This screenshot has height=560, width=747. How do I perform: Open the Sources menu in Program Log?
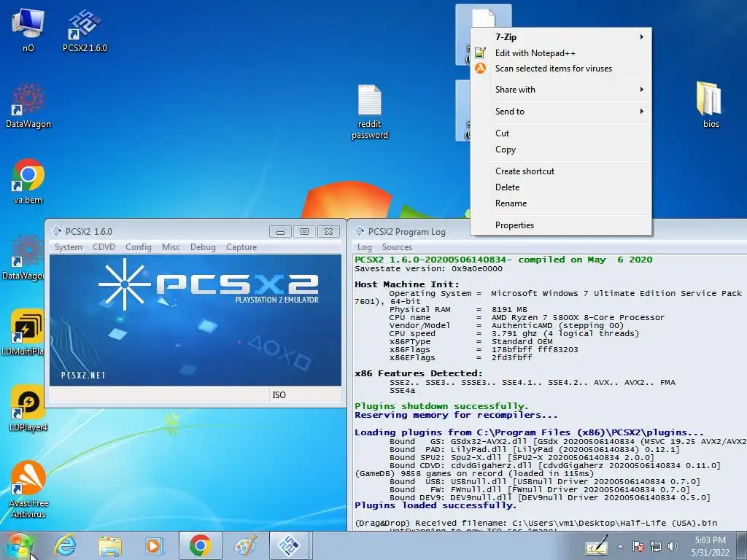point(397,247)
